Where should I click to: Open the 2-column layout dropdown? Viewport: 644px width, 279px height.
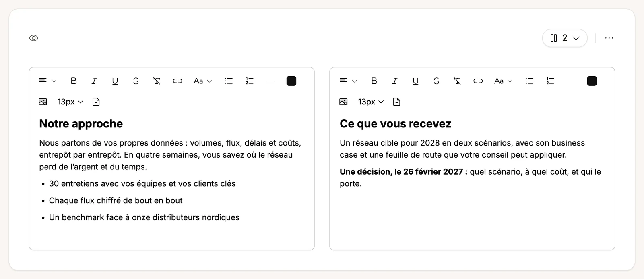point(565,38)
